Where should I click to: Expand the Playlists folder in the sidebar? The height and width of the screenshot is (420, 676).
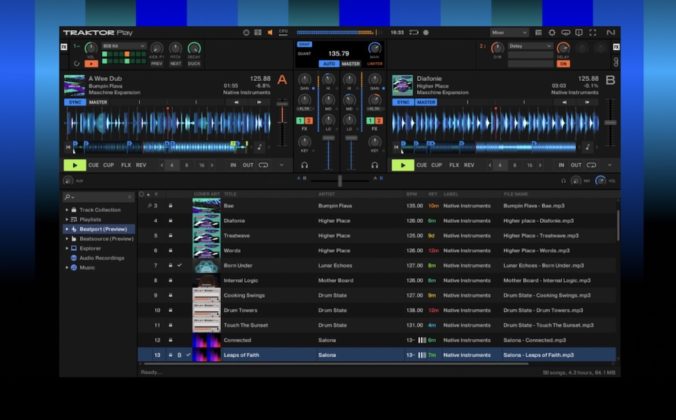coord(67,219)
